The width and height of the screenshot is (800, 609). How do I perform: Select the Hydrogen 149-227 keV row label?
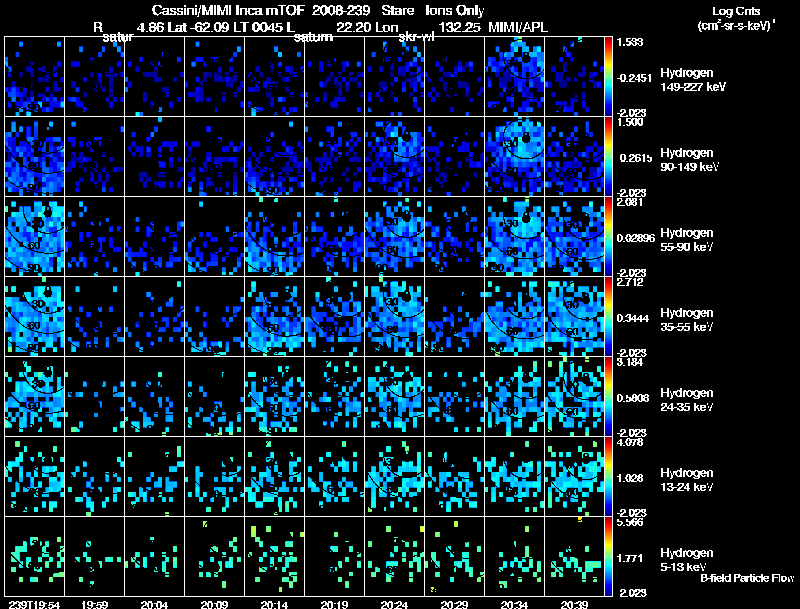click(x=693, y=80)
